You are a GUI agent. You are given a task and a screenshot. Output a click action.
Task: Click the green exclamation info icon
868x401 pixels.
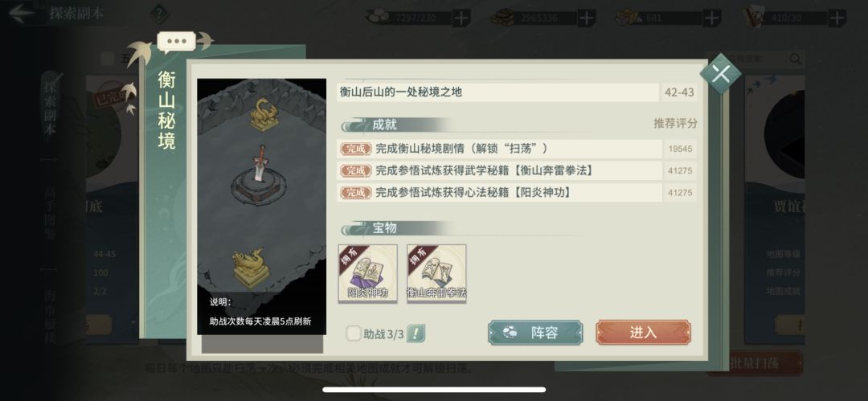(416, 333)
